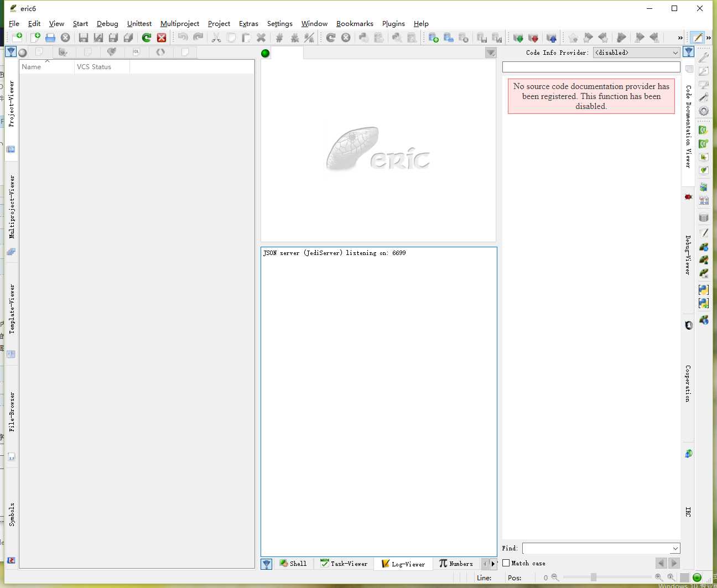Open the File menu
Image resolution: width=717 pixels, height=588 pixels.
[x=14, y=24]
